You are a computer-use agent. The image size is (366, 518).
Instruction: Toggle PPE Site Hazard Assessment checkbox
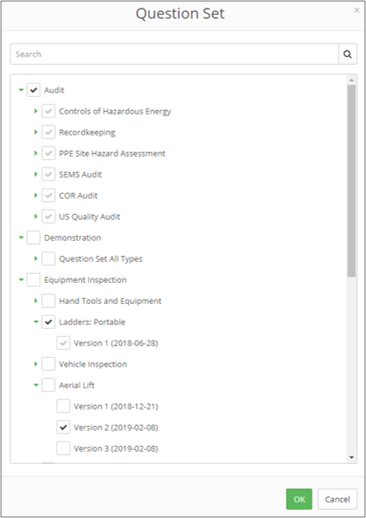48,153
